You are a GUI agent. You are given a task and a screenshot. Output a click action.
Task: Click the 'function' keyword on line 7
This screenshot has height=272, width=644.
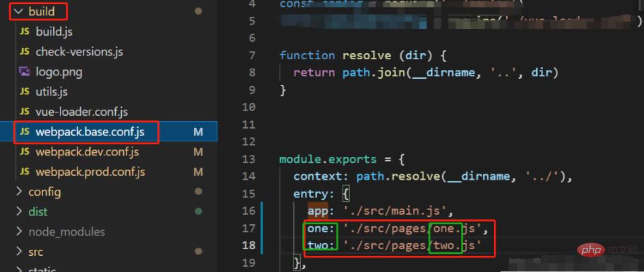[x=308, y=55]
